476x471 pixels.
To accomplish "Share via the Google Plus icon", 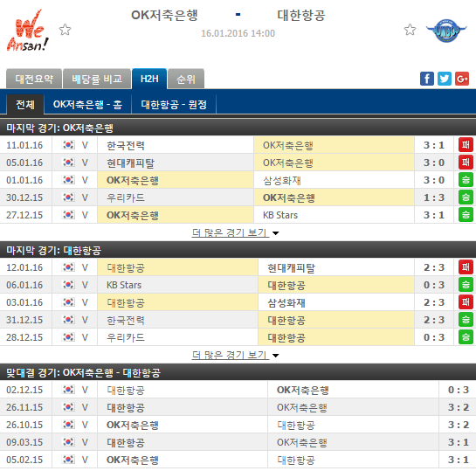I will pos(462,79).
